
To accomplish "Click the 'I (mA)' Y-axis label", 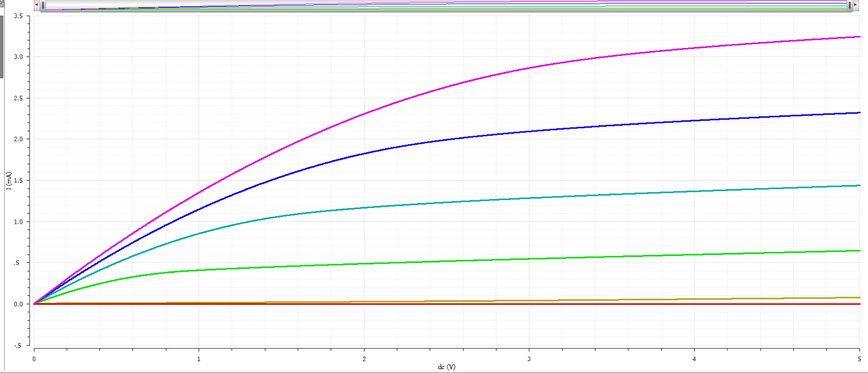I will point(9,180).
